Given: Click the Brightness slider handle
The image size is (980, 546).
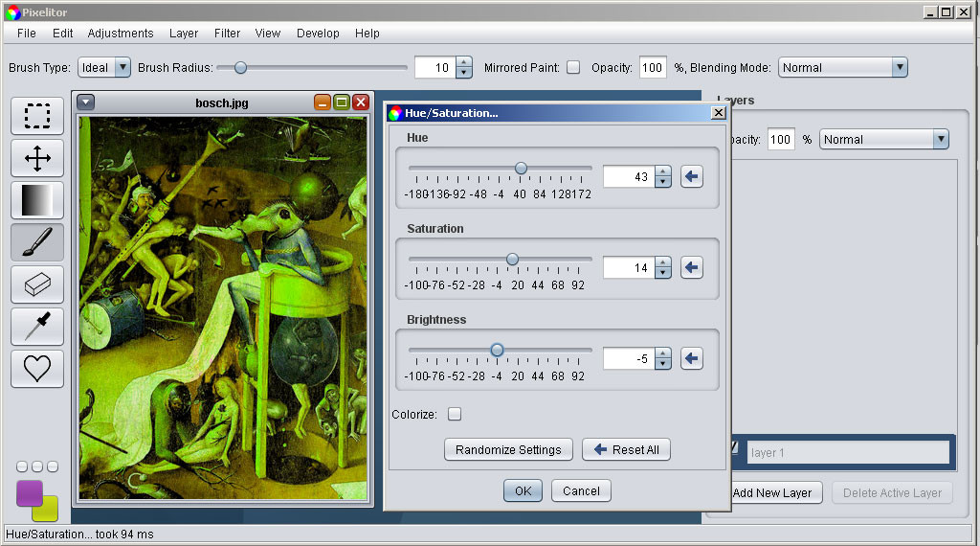Looking at the screenshot, I should coord(497,350).
